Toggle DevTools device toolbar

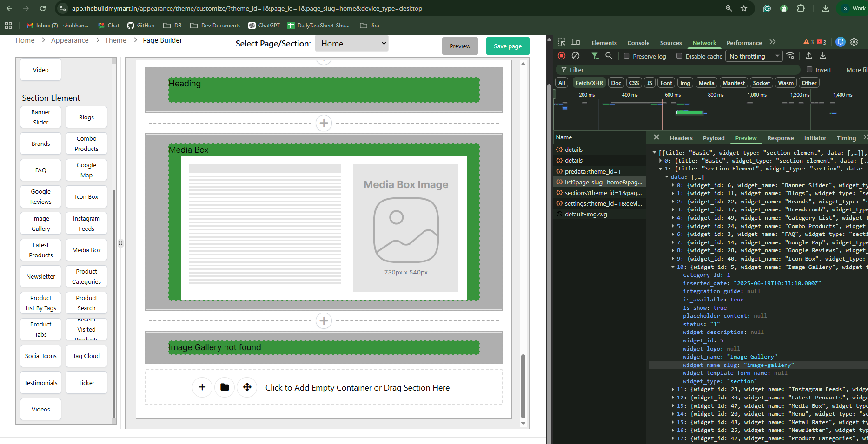(576, 42)
